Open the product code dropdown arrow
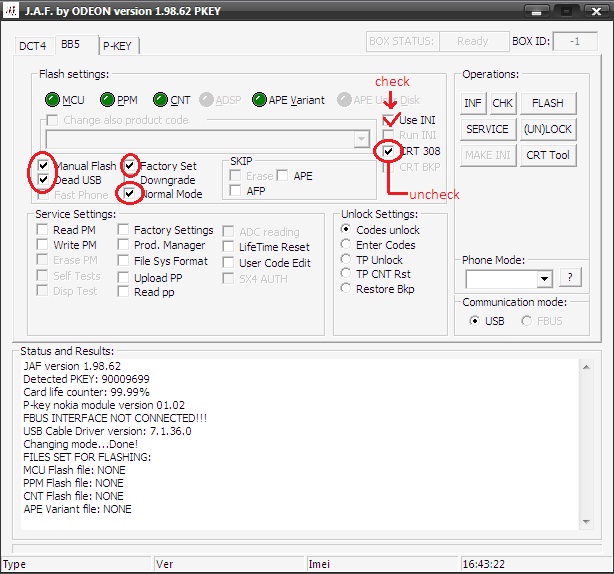Viewport: 614px width, 574px height. [361, 139]
